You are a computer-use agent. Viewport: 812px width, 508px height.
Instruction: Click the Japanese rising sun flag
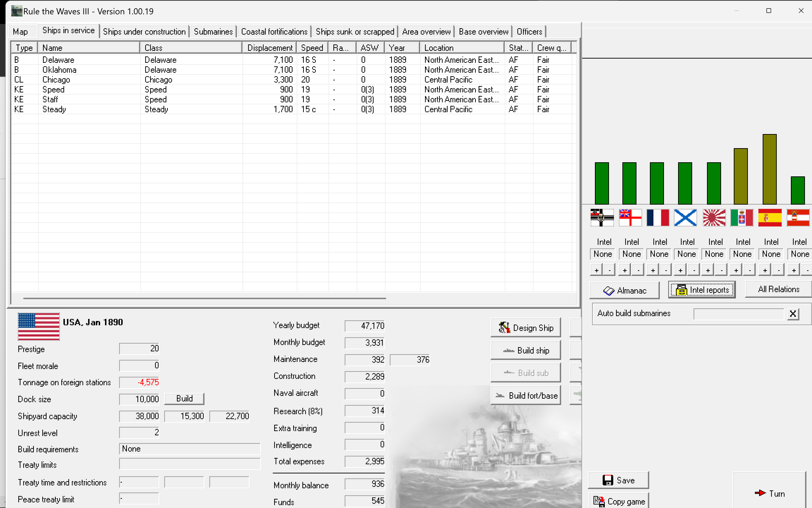pos(714,218)
